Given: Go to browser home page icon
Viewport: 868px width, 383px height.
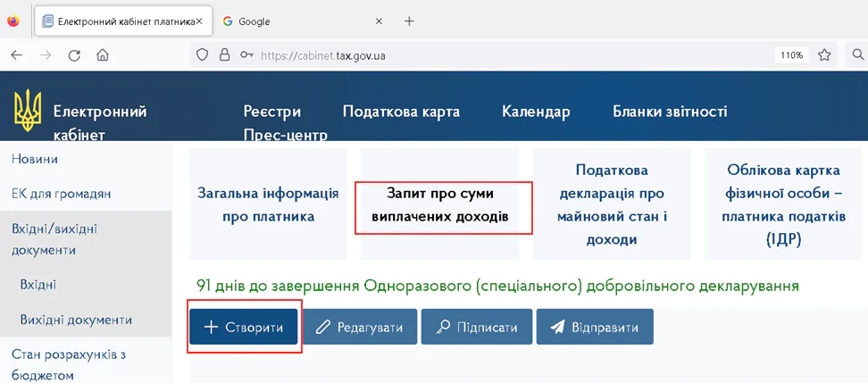Looking at the screenshot, I should 103,55.
